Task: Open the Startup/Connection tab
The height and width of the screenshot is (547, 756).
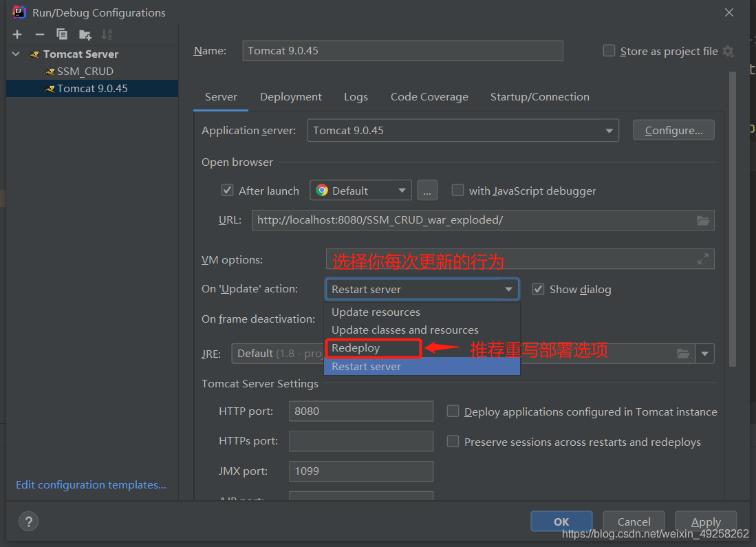Action: 539,97
